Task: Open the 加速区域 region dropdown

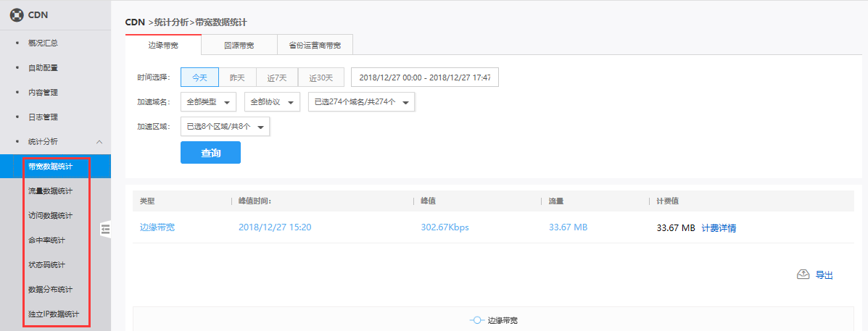Action: pyautogui.click(x=225, y=127)
